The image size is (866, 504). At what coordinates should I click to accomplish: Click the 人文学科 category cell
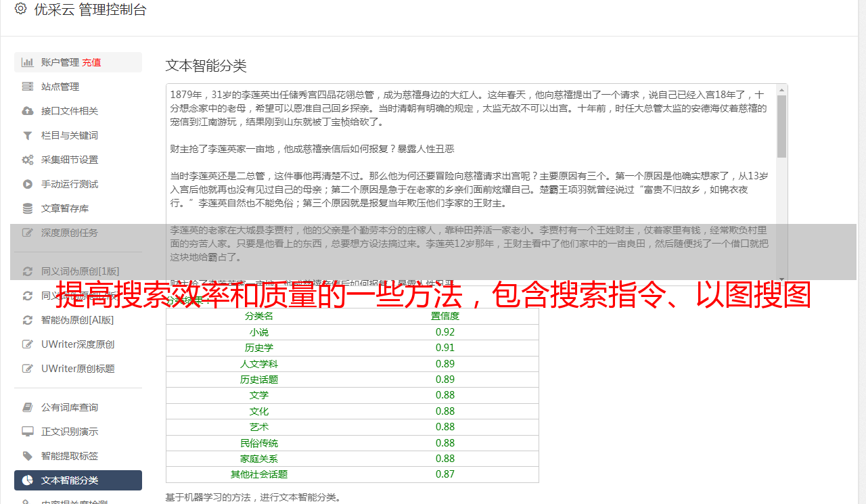[259, 364]
